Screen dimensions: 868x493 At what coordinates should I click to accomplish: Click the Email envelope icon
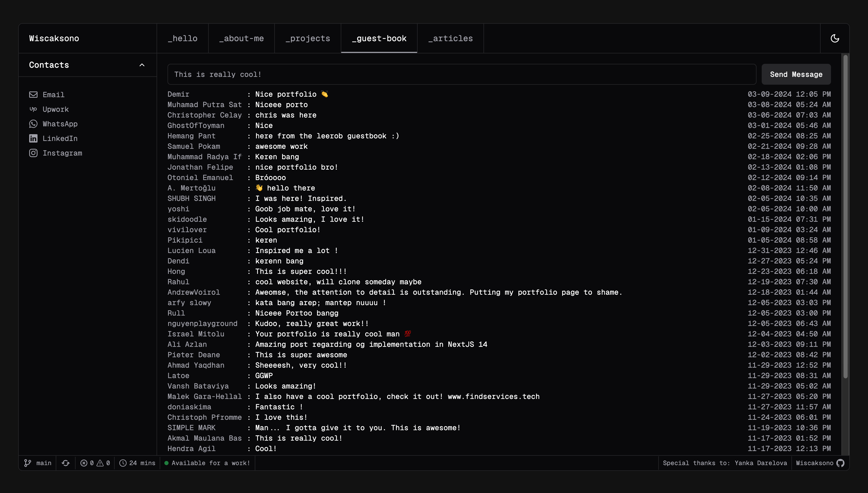tap(33, 95)
